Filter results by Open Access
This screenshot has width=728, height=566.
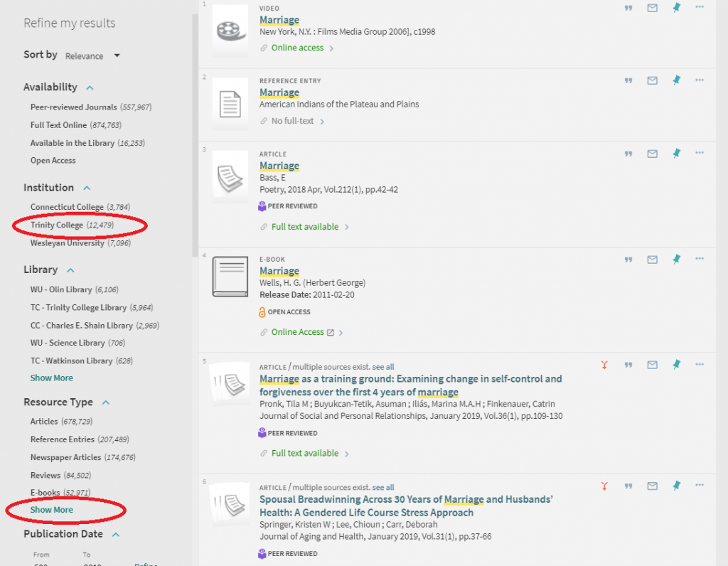click(53, 161)
